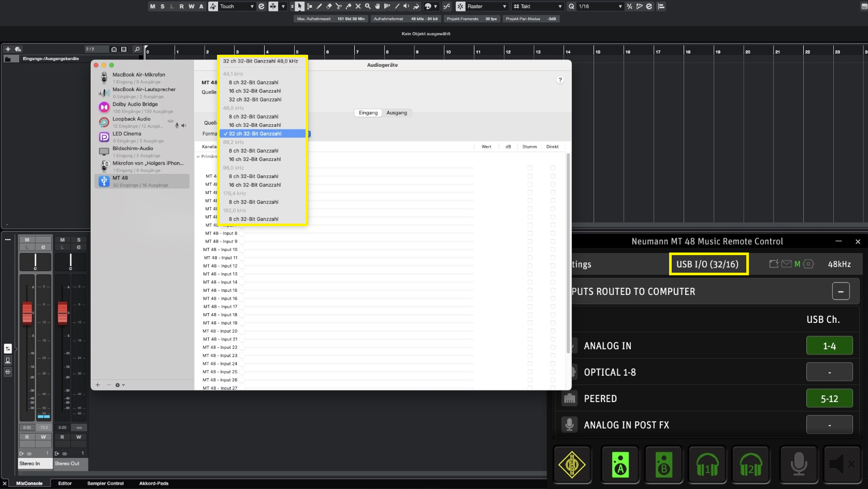Click the Headphone 1 output icon
The image size is (868, 489).
[x=707, y=464]
